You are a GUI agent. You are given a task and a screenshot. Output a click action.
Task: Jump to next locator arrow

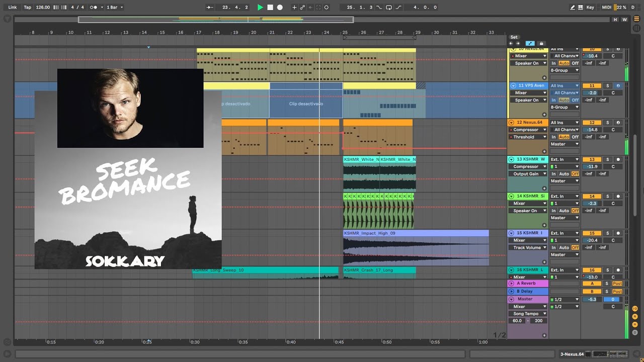pyautogui.click(x=518, y=43)
